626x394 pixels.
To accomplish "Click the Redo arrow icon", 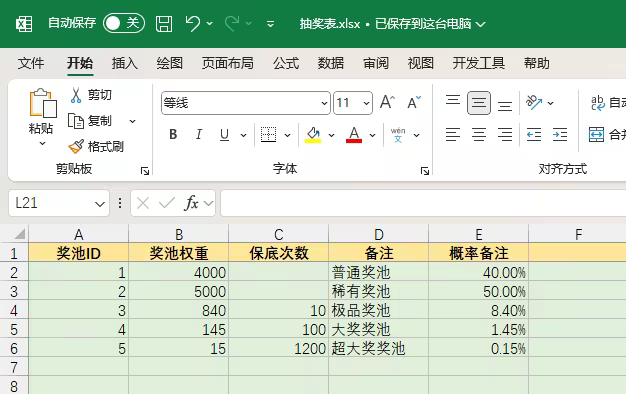I will 232,24.
